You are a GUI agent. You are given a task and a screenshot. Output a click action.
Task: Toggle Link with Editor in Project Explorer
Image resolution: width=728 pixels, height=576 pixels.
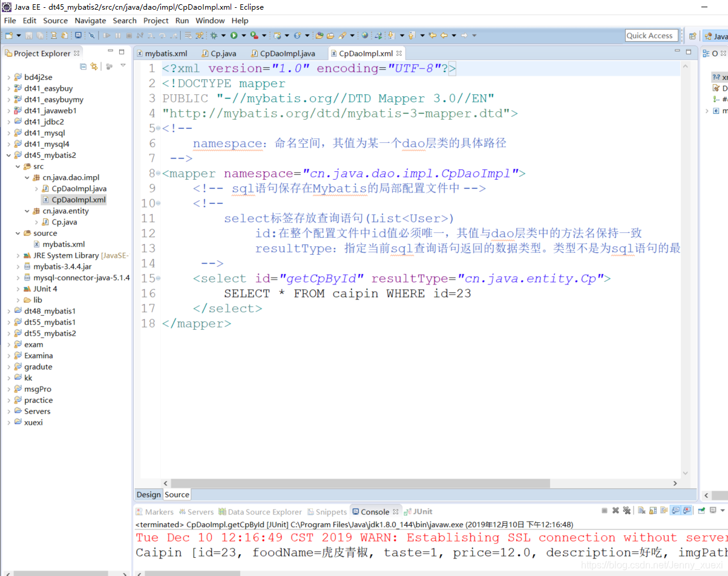coord(94,66)
